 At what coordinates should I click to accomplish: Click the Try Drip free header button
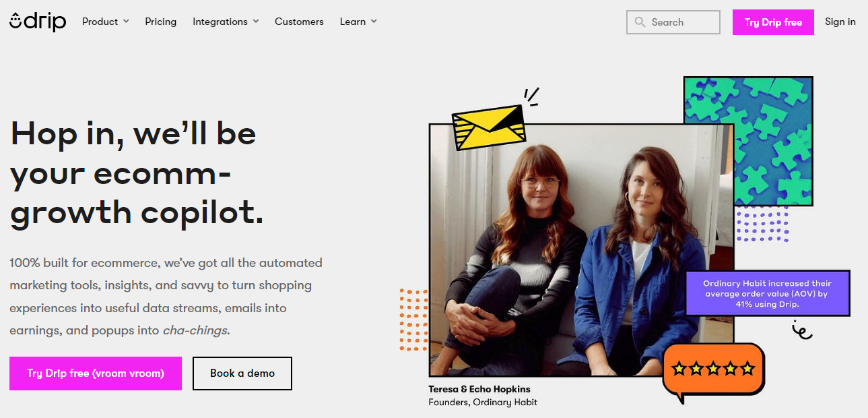tap(773, 22)
